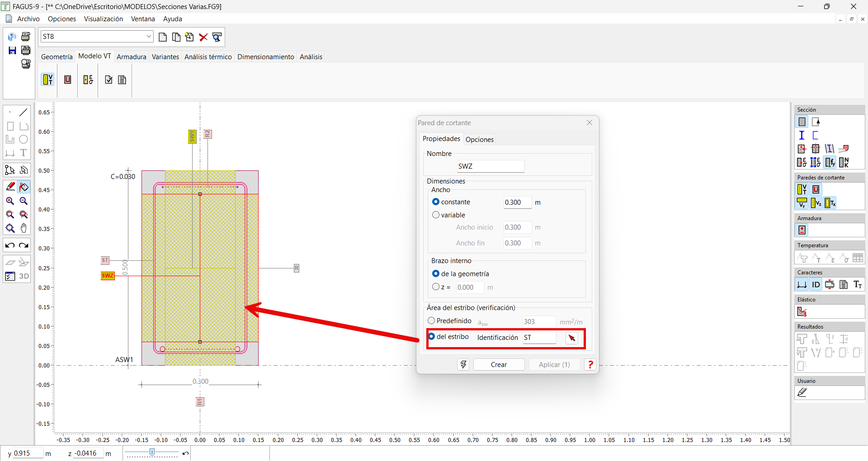868x461 pixels.
Task: Select the 'variable' width radio button
Action: (436, 215)
